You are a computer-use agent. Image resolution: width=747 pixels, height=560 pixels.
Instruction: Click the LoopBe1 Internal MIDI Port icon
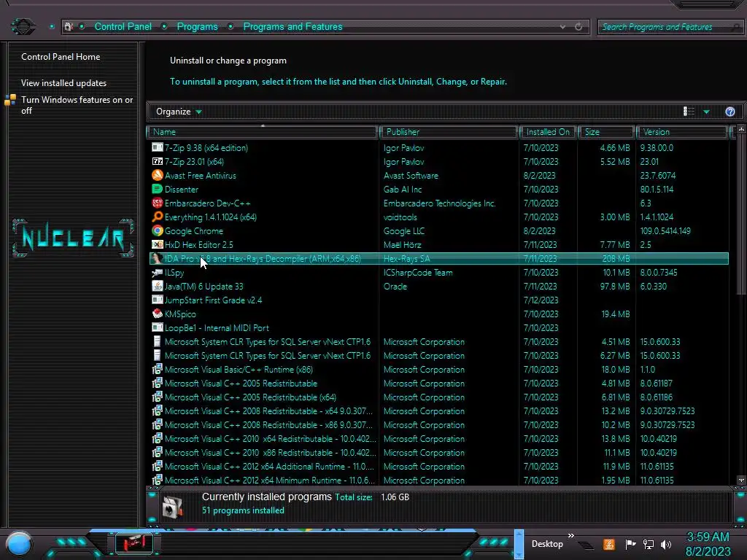pyautogui.click(x=158, y=327)
